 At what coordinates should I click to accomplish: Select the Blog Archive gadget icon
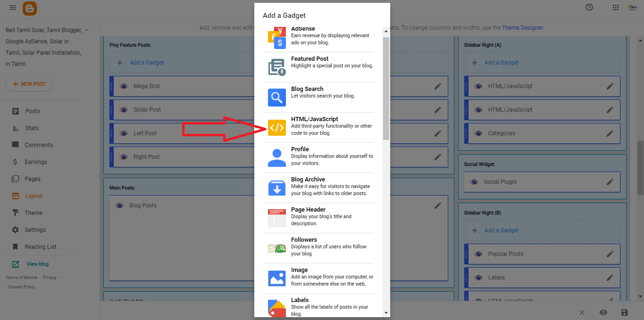(x=277, y=188)
